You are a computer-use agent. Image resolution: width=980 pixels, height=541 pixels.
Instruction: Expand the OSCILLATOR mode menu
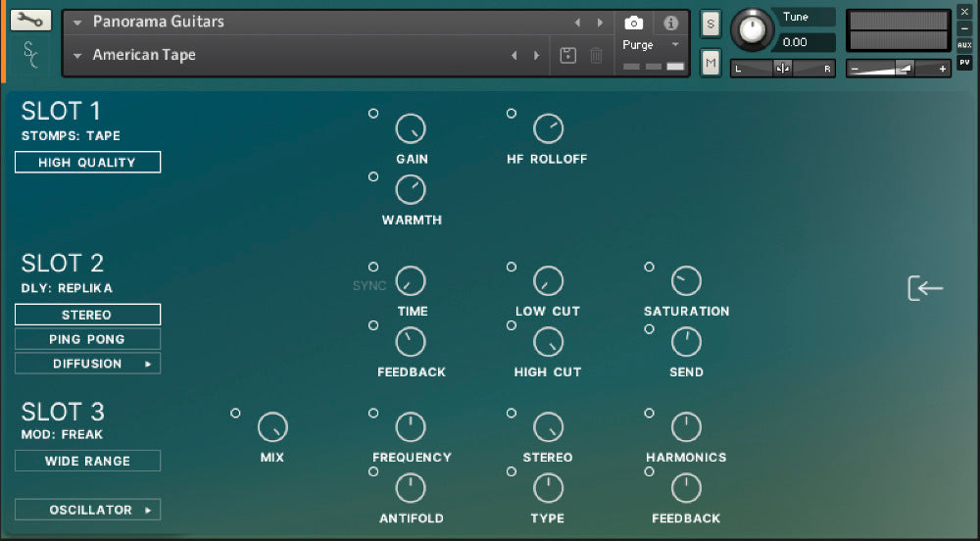[87, 510]
